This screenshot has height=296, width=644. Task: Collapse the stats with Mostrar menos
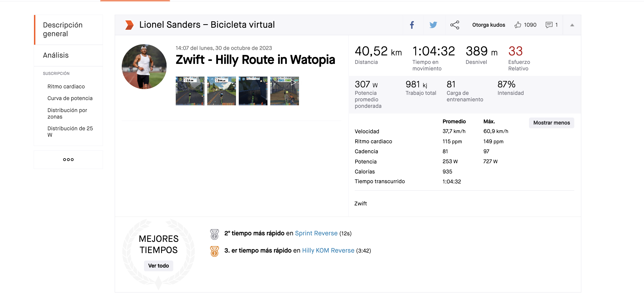point(551,123)
